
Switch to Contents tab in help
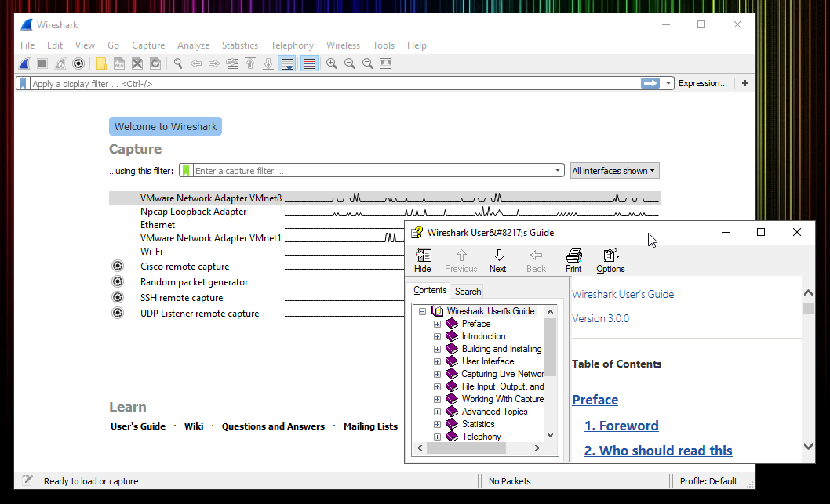click(430, 290)
